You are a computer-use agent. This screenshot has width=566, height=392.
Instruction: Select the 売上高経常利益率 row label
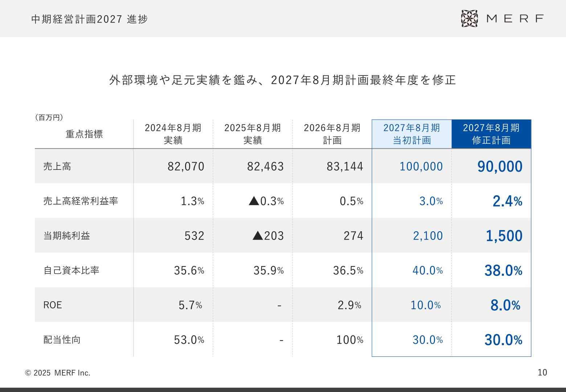click(81, 201)
